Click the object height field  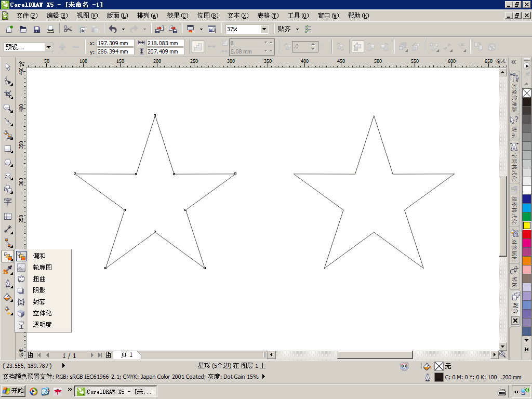pos(166,51)
